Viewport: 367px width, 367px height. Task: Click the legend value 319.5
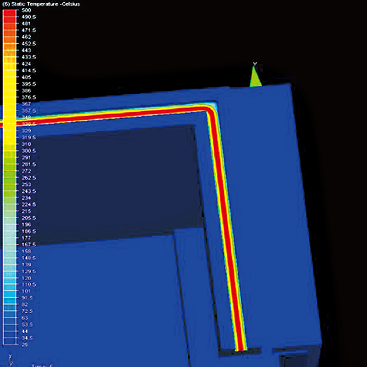29,137
